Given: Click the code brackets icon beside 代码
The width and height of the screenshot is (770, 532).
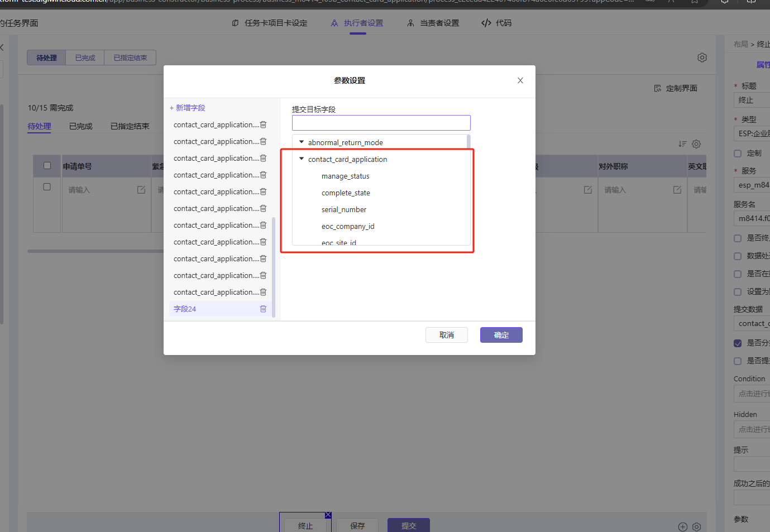Looking at the screenshot, I should click(x=486, y=23).
